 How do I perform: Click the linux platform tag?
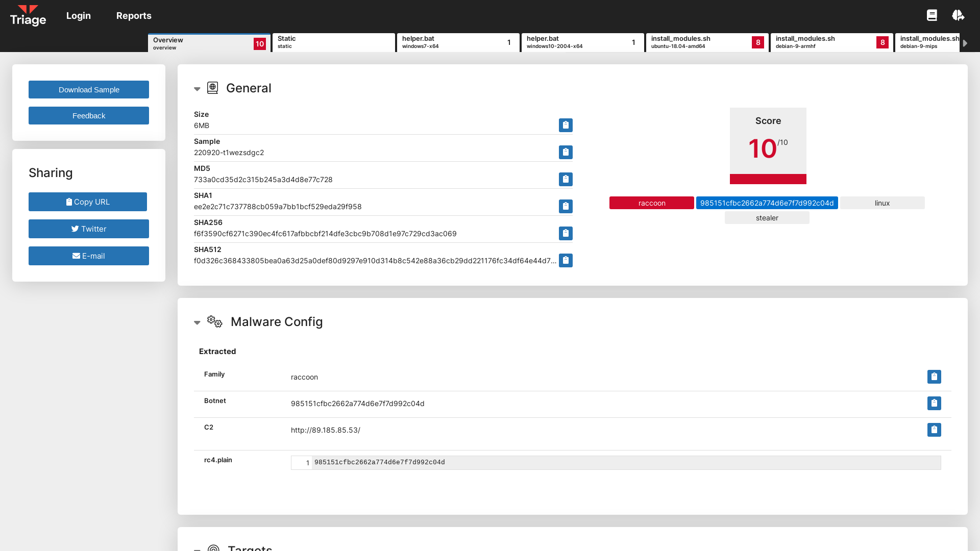click(882, 203)
